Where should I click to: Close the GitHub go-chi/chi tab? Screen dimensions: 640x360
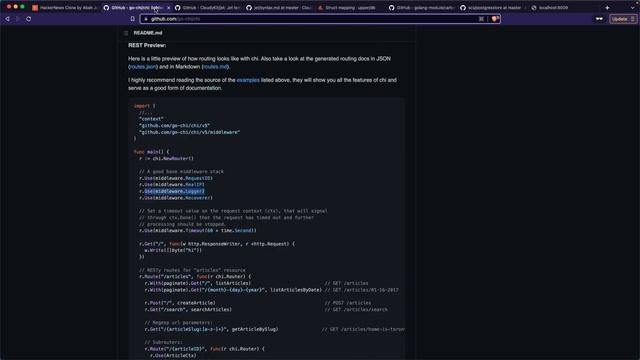click(168, 8)
